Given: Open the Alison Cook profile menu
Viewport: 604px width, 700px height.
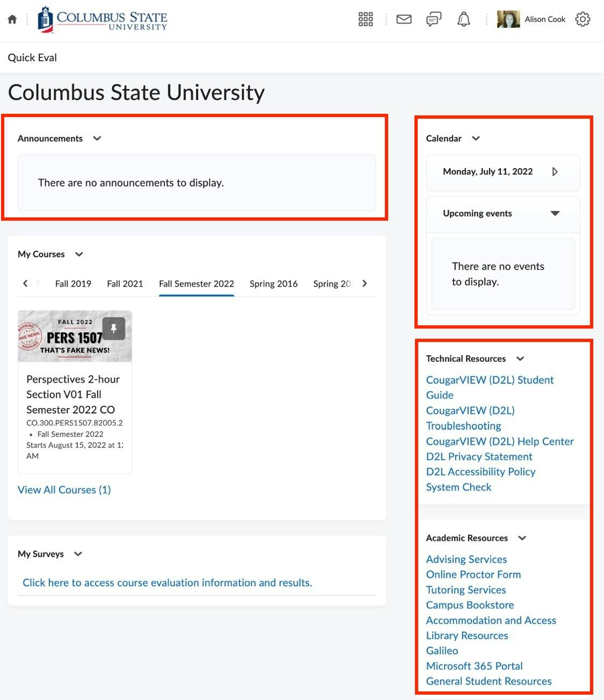Looking at the screenshot, I should 532,19.
